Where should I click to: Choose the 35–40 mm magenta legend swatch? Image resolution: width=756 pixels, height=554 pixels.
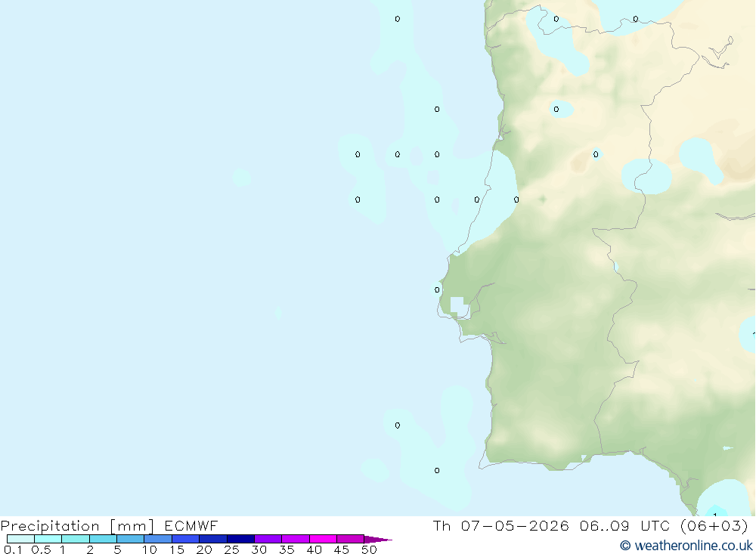295,539
